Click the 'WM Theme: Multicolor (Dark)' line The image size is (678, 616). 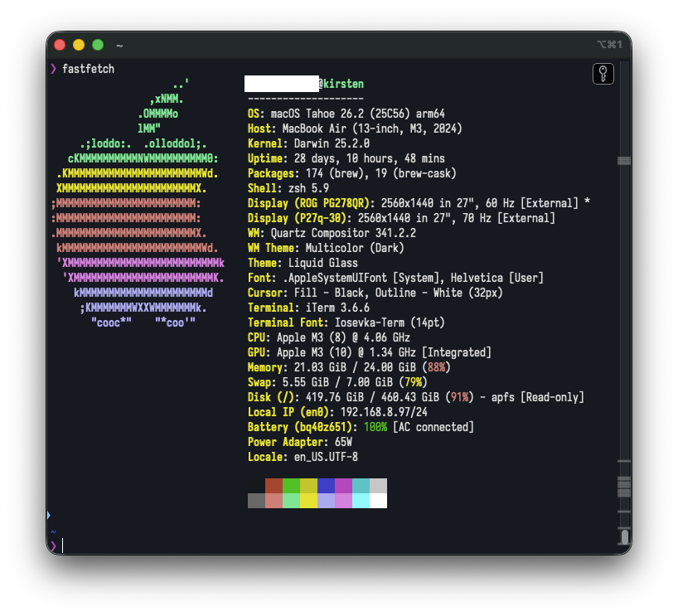(x=326, y=248)
